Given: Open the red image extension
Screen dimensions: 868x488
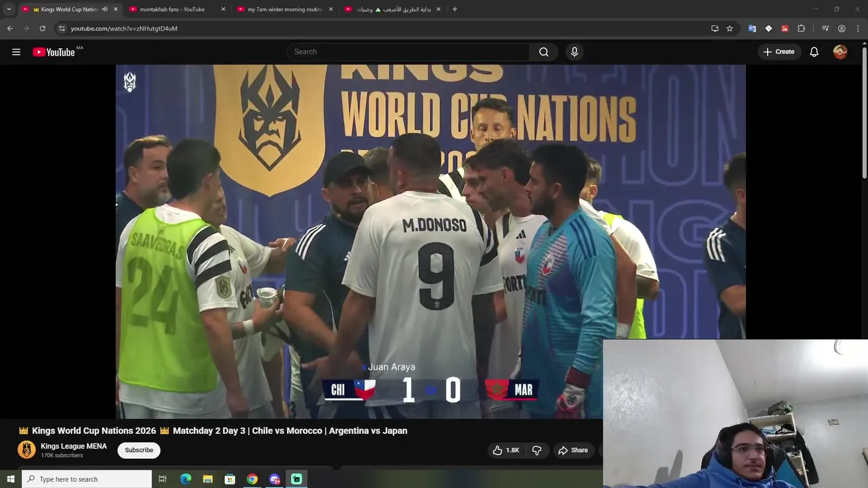Looking at the screenshot, I should 785,28.
